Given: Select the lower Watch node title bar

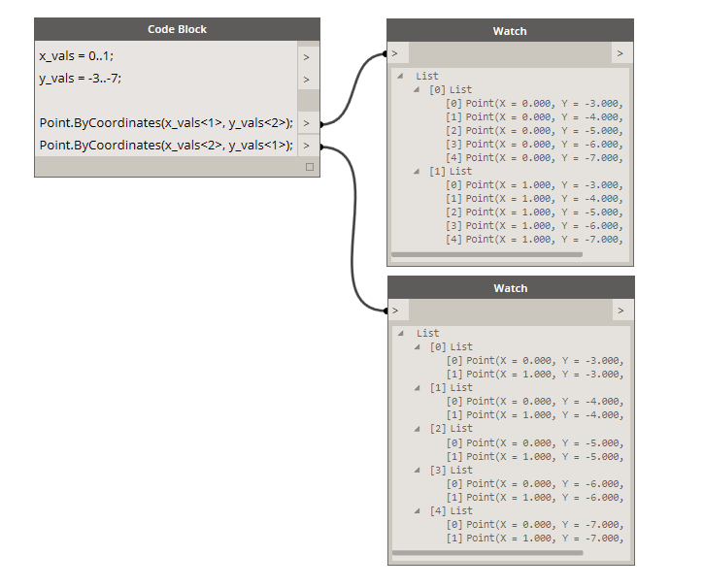Looking at the screenshot, I should 511,287.
